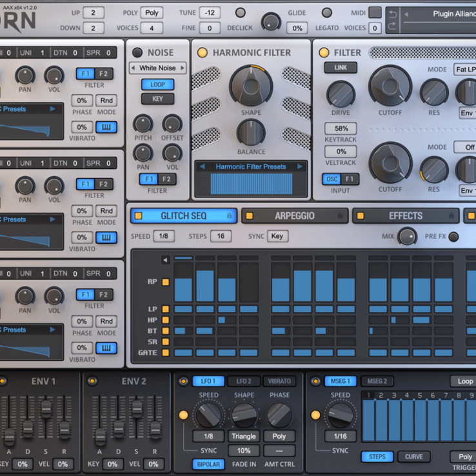This screenshot has height=476, width=476.
Task: Open the glitch sequencer Speed 1/8 dropdown
Action: 164,236
